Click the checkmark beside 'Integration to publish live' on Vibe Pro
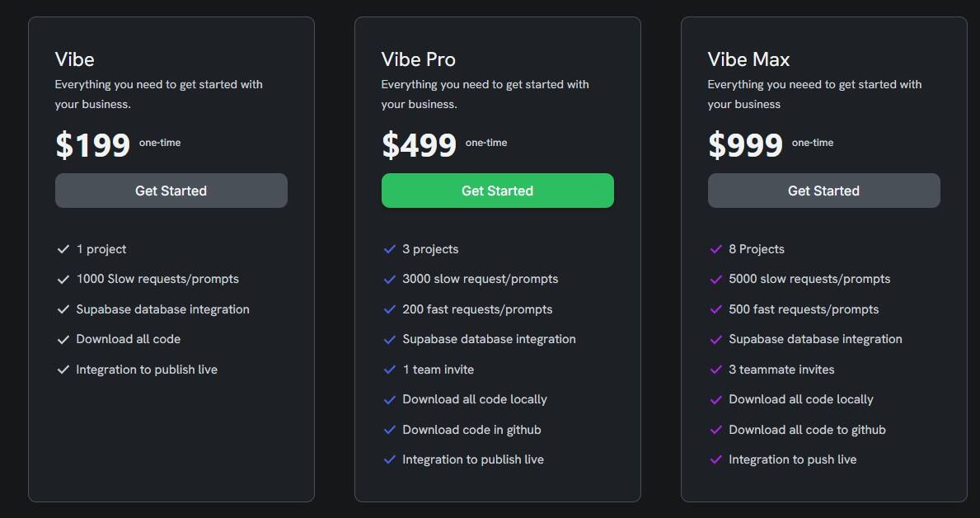This screenshot has height=518, width=980. coord(389,459)
